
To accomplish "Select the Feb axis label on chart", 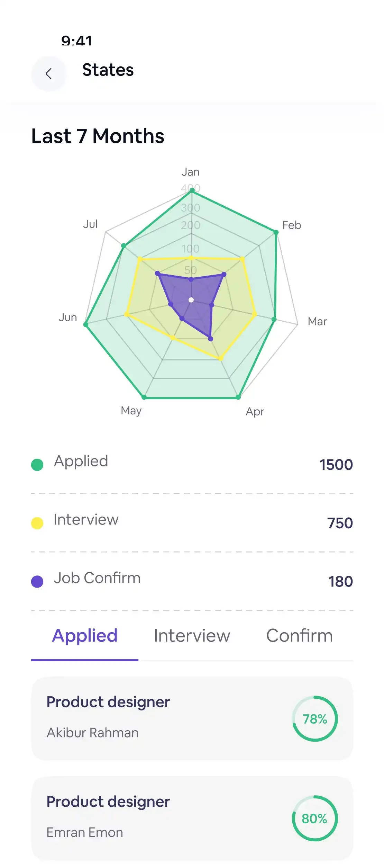I will (x=292, y=225).
